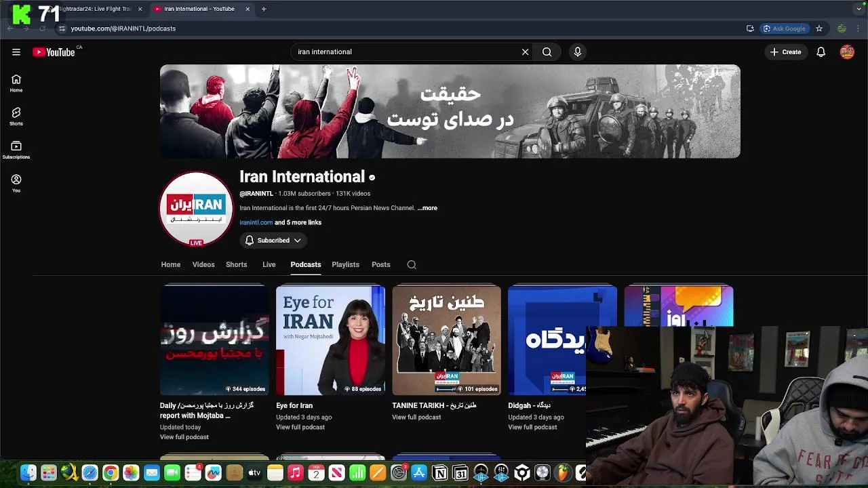Open the You section in the sidebar
Image resolution: width=868 pixels, height=488 pixels.
(x=16, y=183)
